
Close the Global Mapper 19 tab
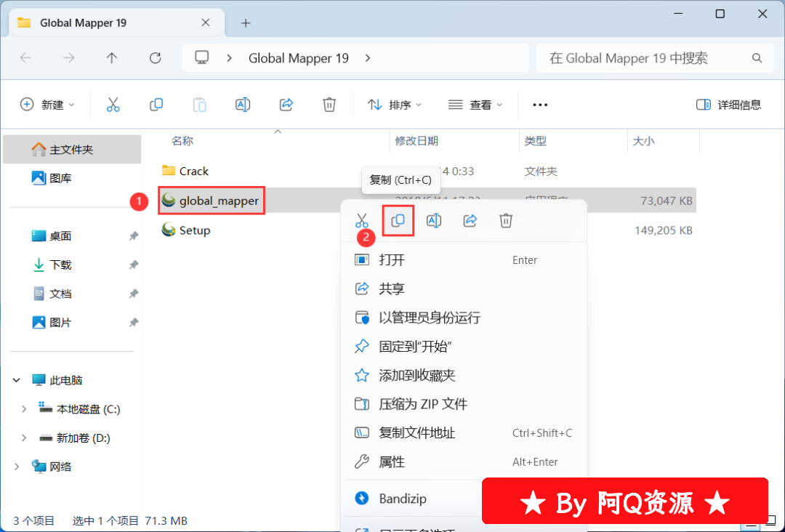(205, 23)
